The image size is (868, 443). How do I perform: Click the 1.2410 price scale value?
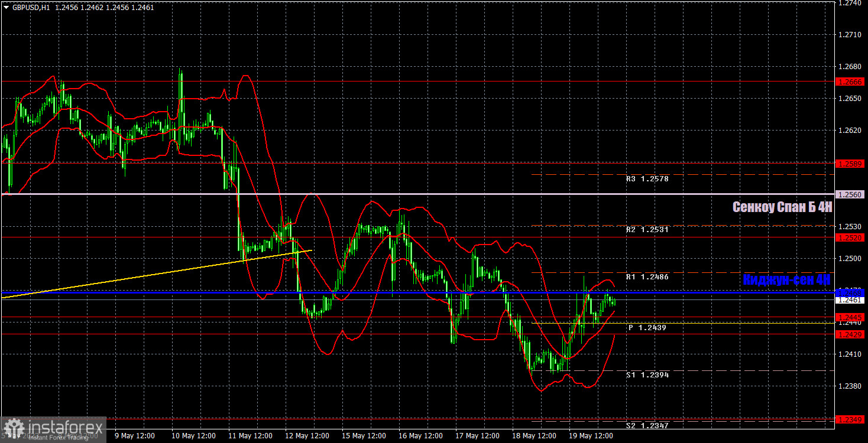(x=850, y=354)
